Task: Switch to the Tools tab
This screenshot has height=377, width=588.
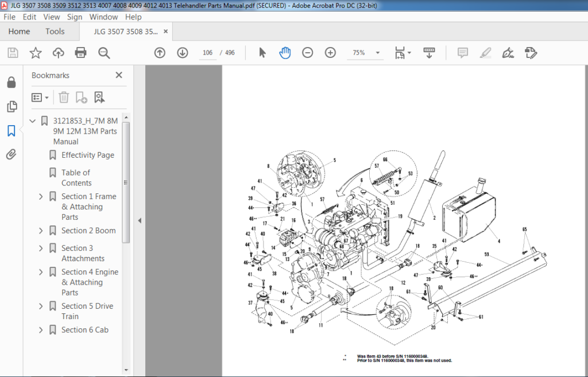Action: pos(55,32)
